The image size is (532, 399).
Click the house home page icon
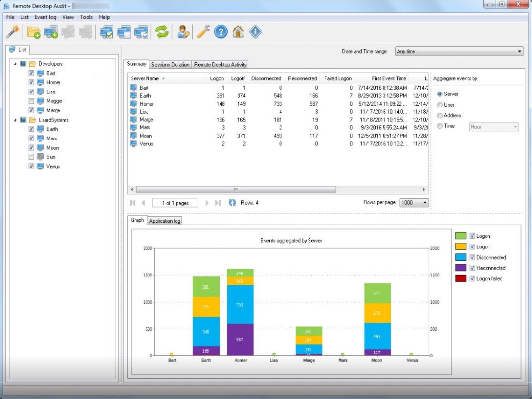tap(238, 32)
